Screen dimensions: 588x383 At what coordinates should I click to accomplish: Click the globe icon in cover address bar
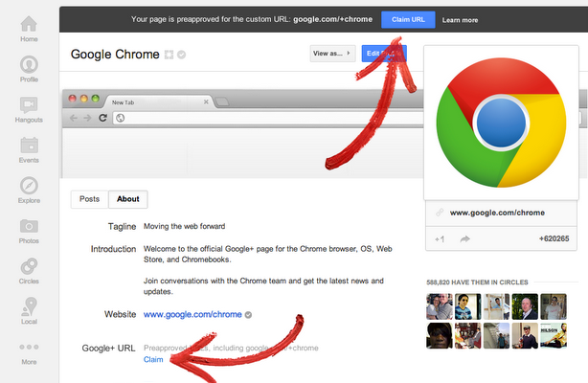pyautogui.click(x=120, y=118)
